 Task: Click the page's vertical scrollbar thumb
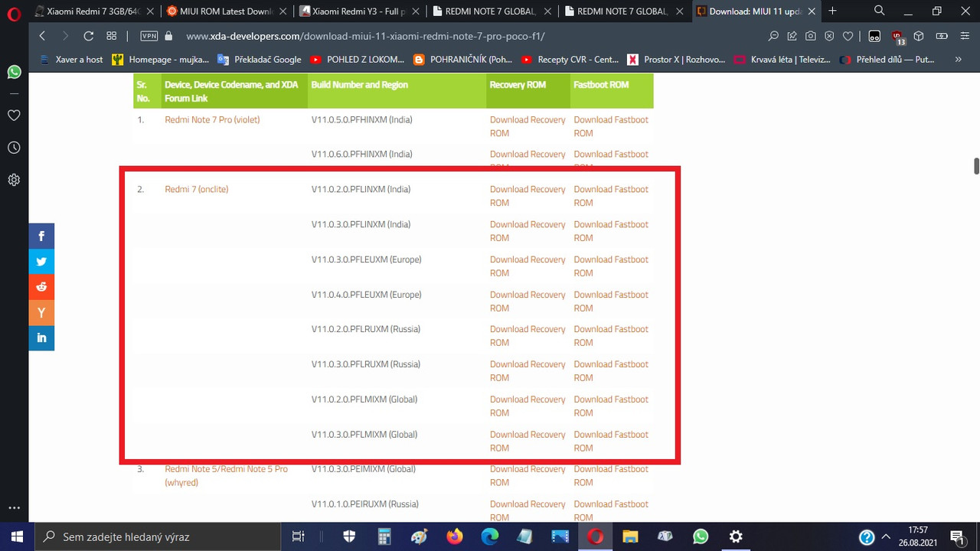click(976, 166)
